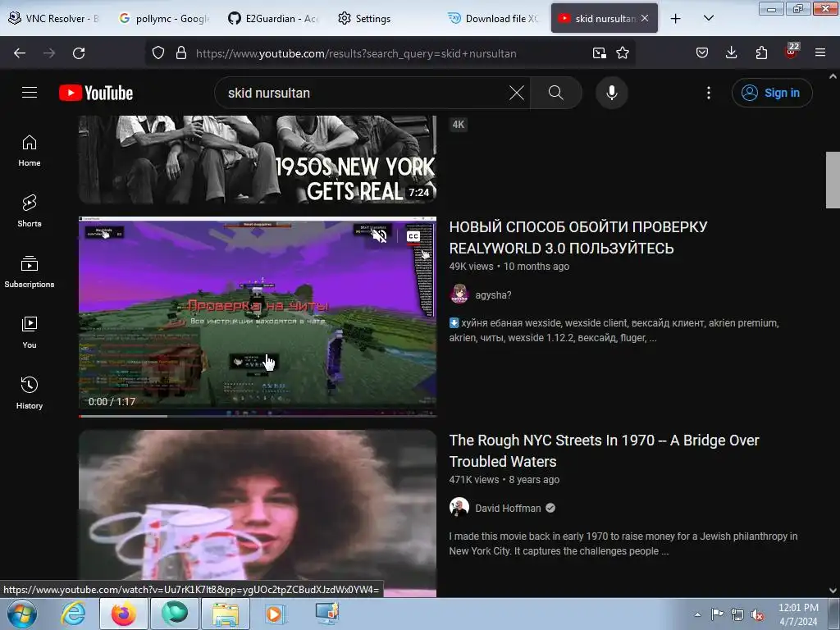Click the scrollbar down arrow
Image resolution: width=840 pixels, height=630 pixels.
pos(833,591)
